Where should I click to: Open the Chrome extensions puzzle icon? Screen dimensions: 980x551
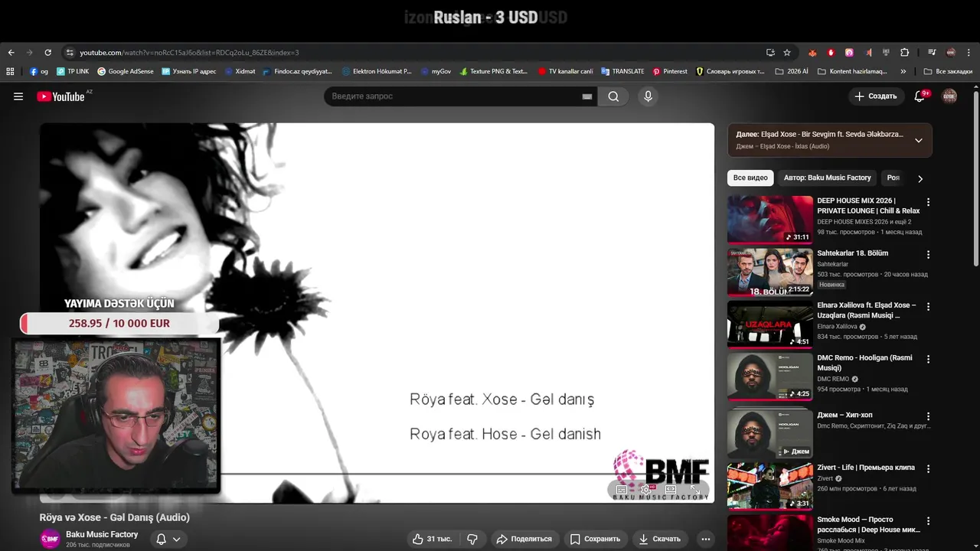(905, 52)
